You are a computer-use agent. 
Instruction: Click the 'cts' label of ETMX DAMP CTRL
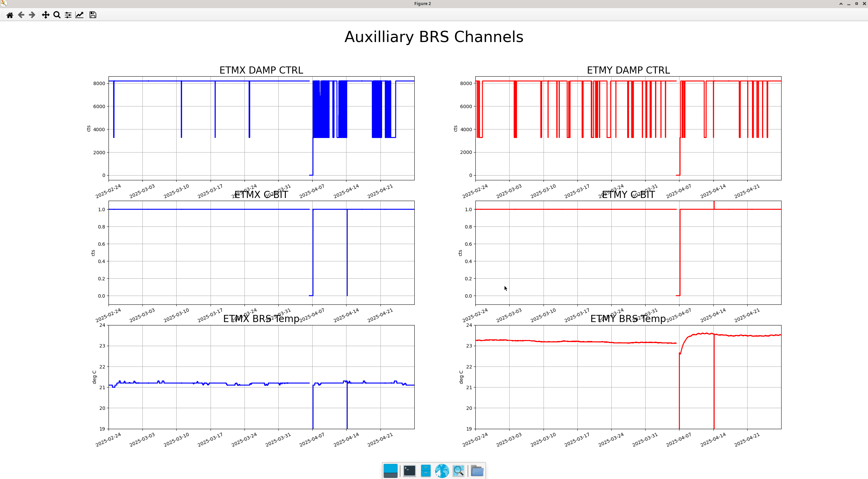tap(88, 128)
